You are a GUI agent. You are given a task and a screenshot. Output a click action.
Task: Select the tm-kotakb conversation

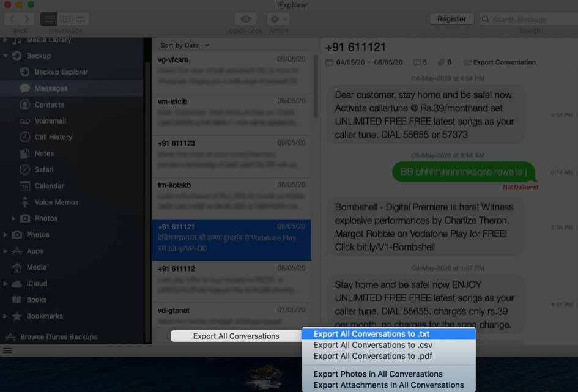(231, 198)
